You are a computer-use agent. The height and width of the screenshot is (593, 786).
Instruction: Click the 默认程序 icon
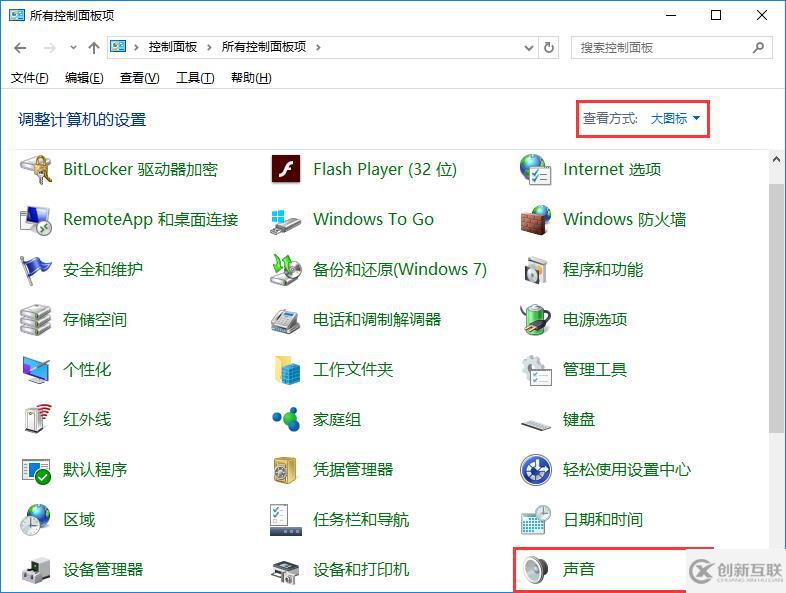tap(36, 471)
